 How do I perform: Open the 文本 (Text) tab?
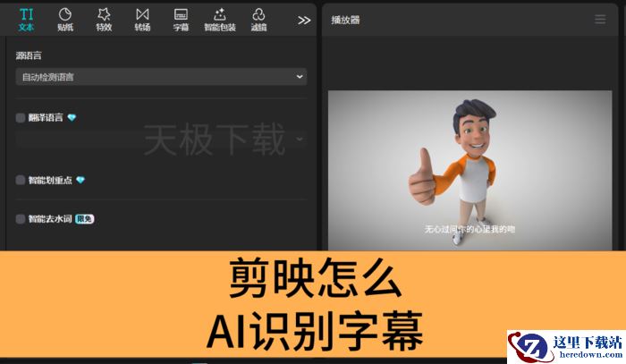[x=26, y=20]
